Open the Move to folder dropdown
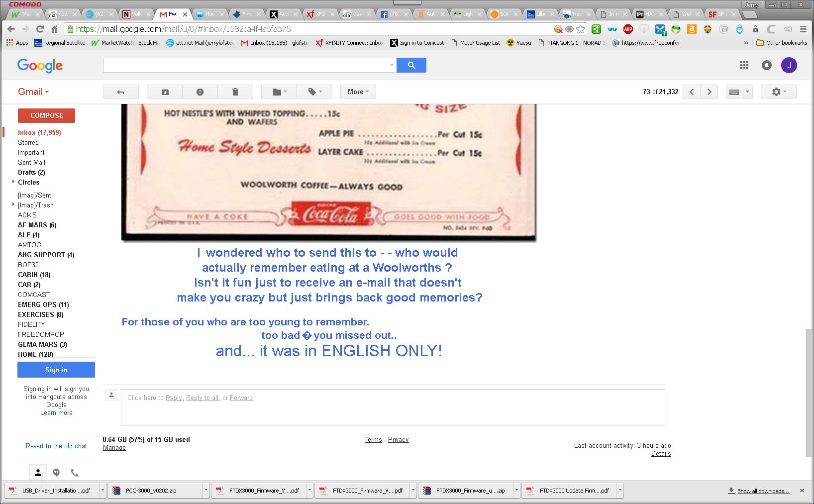Image resolution: width=814 pixels, height=504 pixels. (x=280, y=92)
